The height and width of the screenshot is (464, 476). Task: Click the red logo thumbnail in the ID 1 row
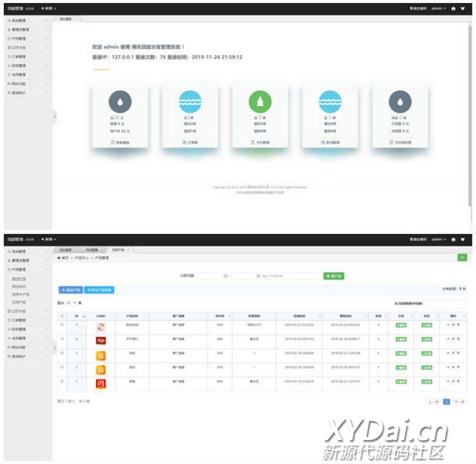tap(101, 384)
